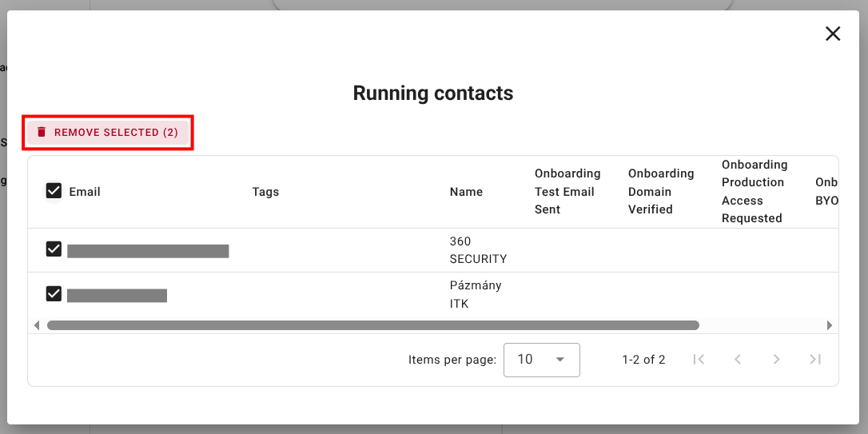Close the Running contacts dialog
868x434 pixels.
(x=833, y=34)
